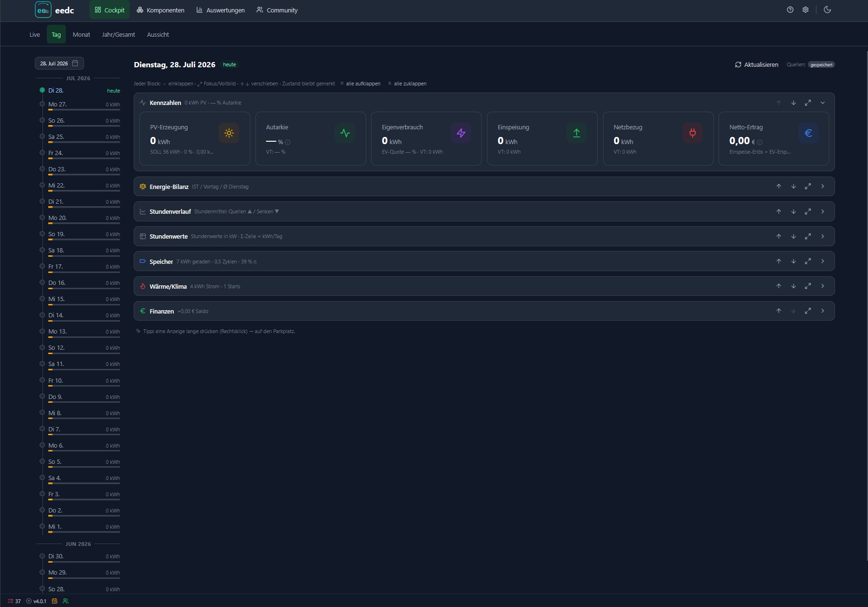Open Speicher block in fullscreen focus
Screen dimensions: 868x607
point(808,261)
